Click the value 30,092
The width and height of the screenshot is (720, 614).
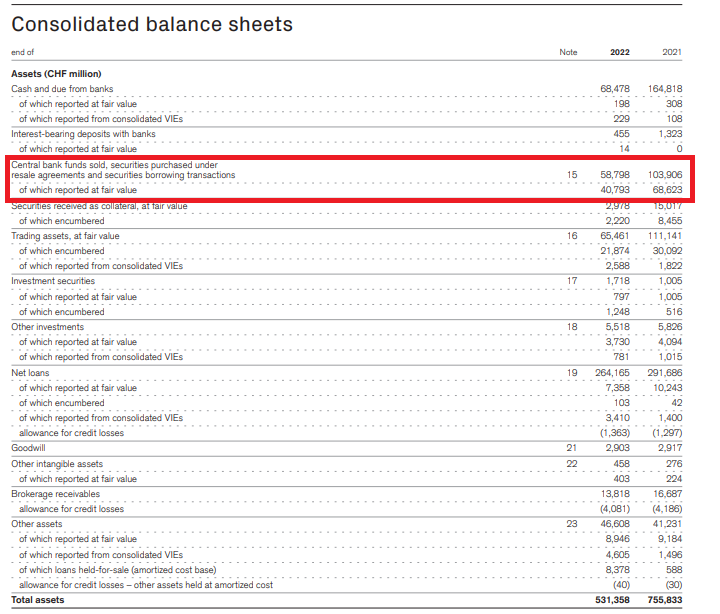pos(667,251)
